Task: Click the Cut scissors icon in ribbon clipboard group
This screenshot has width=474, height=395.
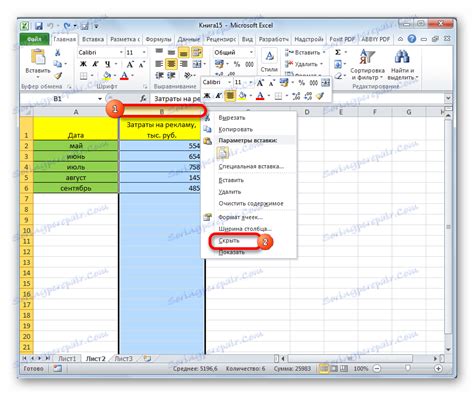Action: click(x=58, y=53)
